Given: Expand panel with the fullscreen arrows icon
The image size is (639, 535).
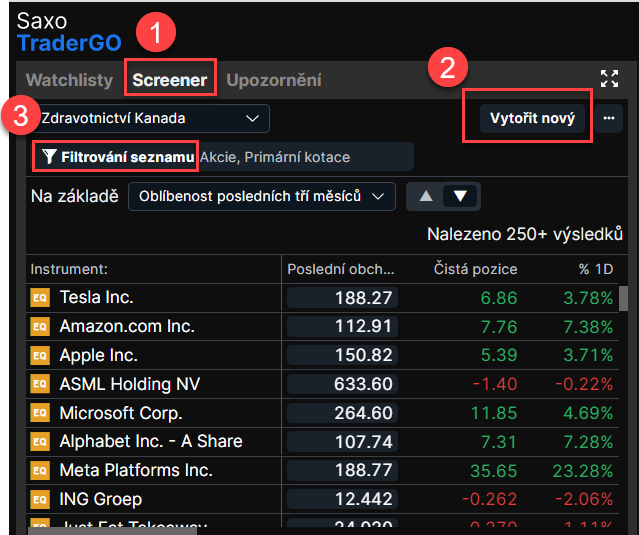Looking at the screenshot, I should (609, 79).
